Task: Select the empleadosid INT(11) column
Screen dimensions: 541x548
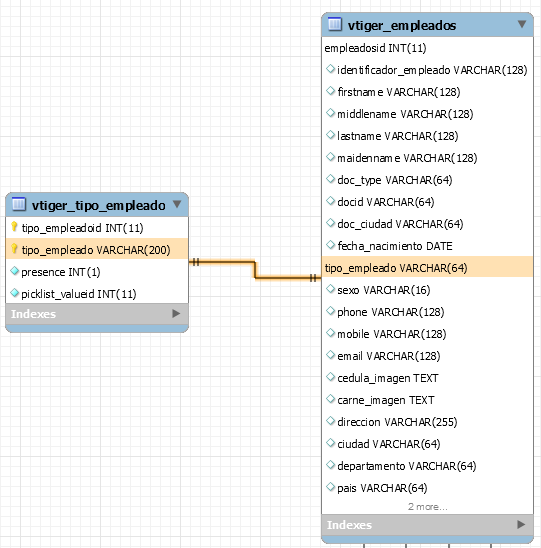Action: click(x=427, y=48)
